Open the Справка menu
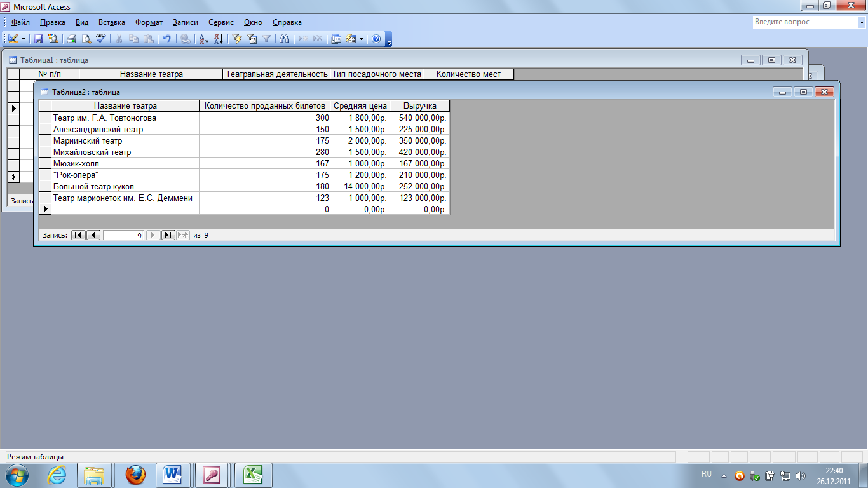This screenshot has width=868, height=488. [x=287, y=22]
